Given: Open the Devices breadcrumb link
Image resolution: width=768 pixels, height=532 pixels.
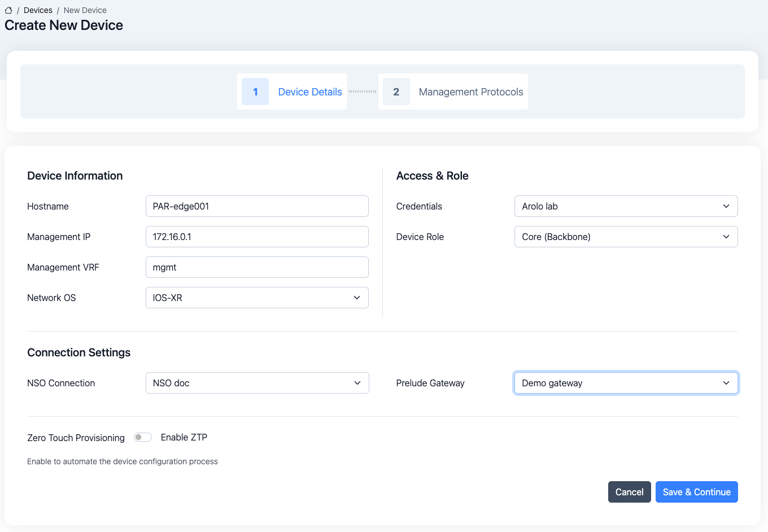Looking at the screenshot, I should point(38,10).
